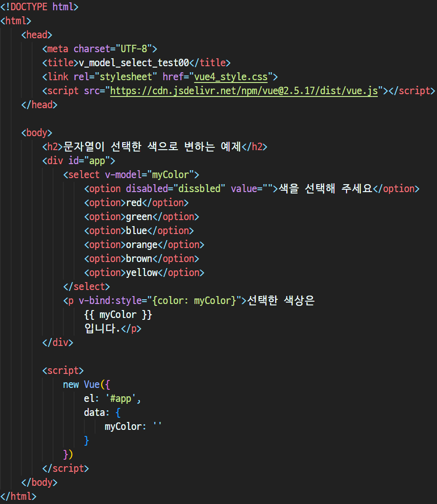Click the myColor: '' property line

click(133, 427)
